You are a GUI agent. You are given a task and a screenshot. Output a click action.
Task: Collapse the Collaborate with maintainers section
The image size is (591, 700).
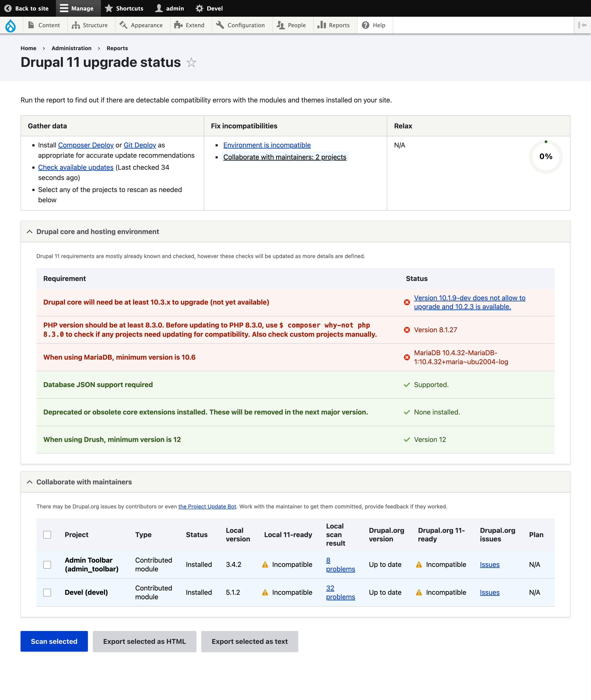pos(30,482)
